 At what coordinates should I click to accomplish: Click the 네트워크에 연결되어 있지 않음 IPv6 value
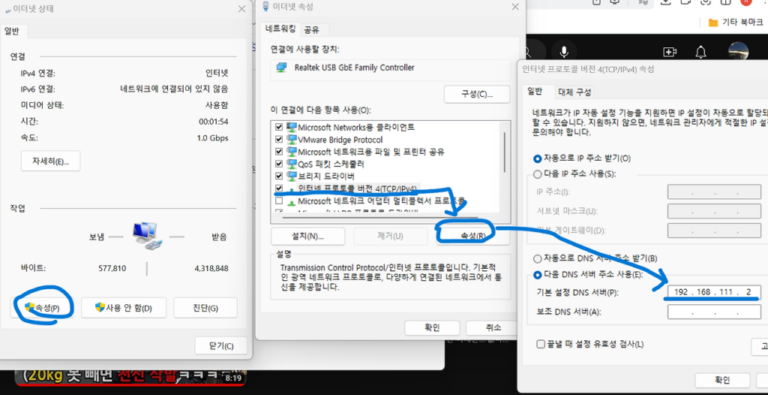[174, 89]
